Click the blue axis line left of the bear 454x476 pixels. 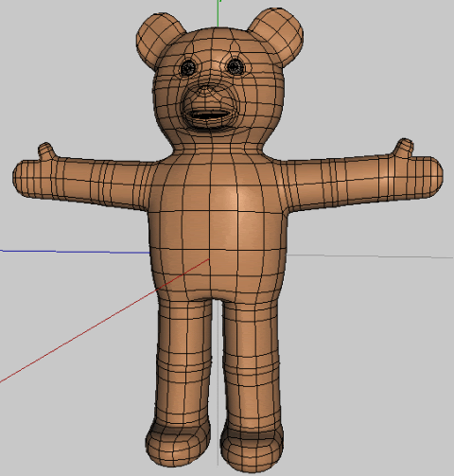[75, 252]
